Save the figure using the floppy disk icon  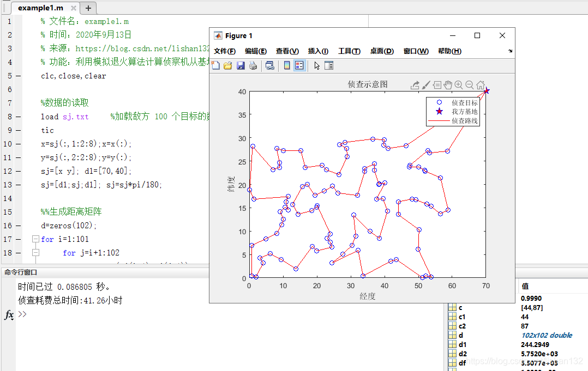(x=241, y=66)
